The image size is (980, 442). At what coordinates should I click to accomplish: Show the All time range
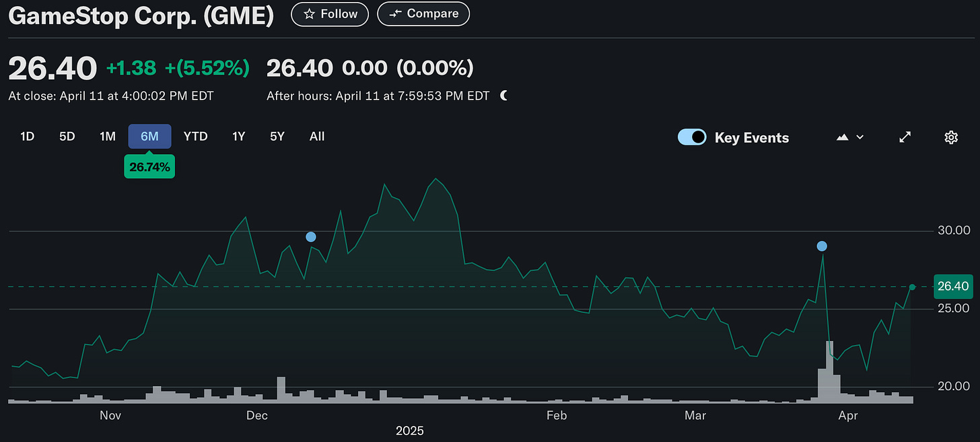[x=317, y=137]
